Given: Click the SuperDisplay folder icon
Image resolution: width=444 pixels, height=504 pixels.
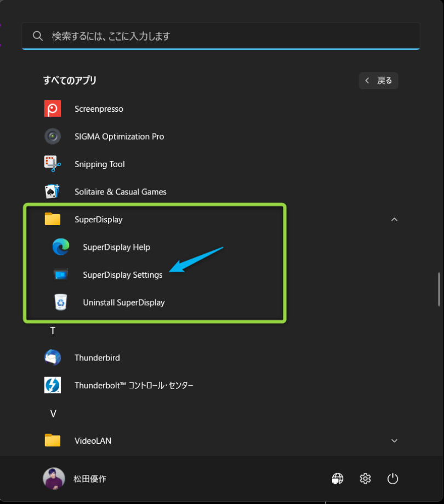Looking at the screenshot, I should 53,219.
